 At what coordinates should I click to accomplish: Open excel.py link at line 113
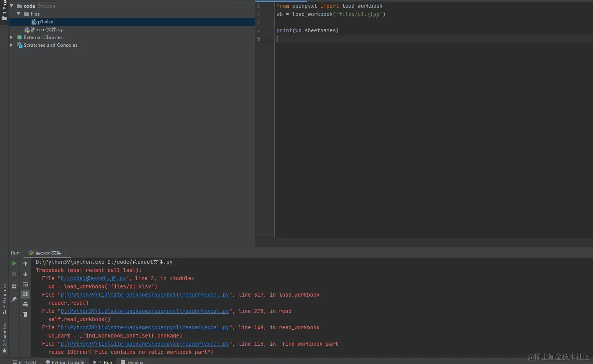pos(145,344)
